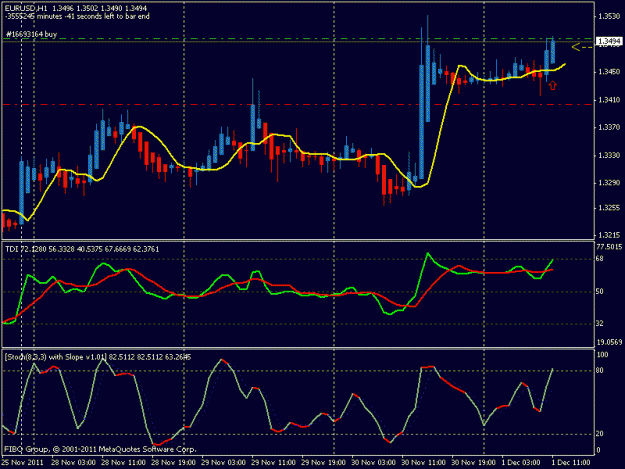Viewport: 625px width, 469px height.
Task: Select the green dashed buy order level line
Action: click(x=298, y=39)
